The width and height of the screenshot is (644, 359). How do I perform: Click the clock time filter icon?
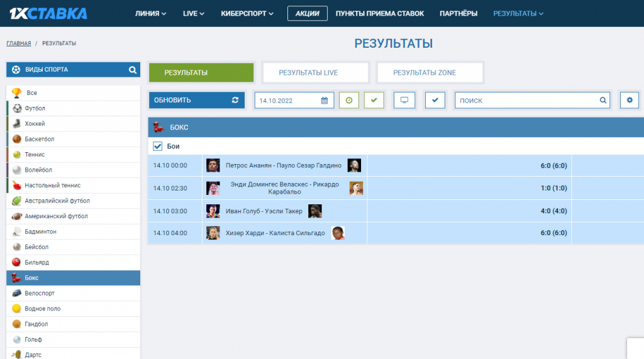[349, 100]
